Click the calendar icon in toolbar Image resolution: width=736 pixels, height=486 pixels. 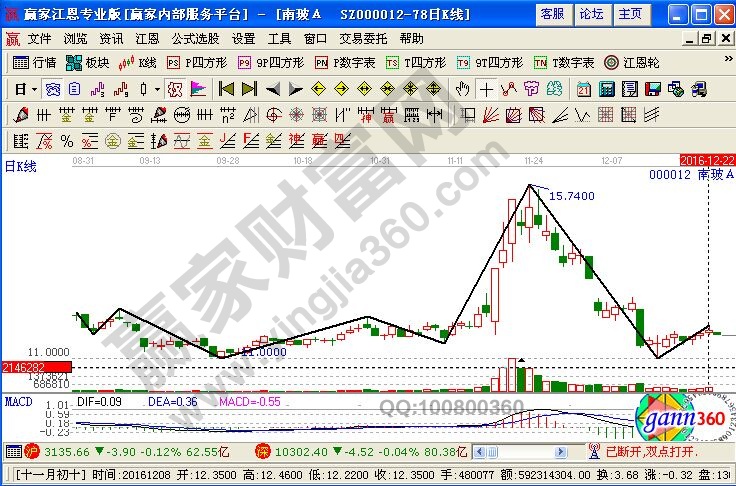point(584,88)
